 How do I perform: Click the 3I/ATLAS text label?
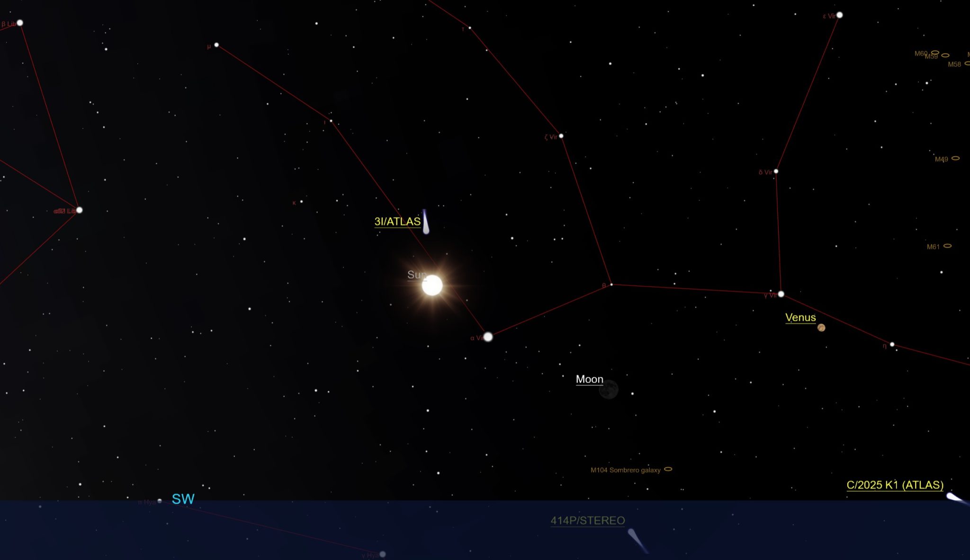[x=397, y=222]
